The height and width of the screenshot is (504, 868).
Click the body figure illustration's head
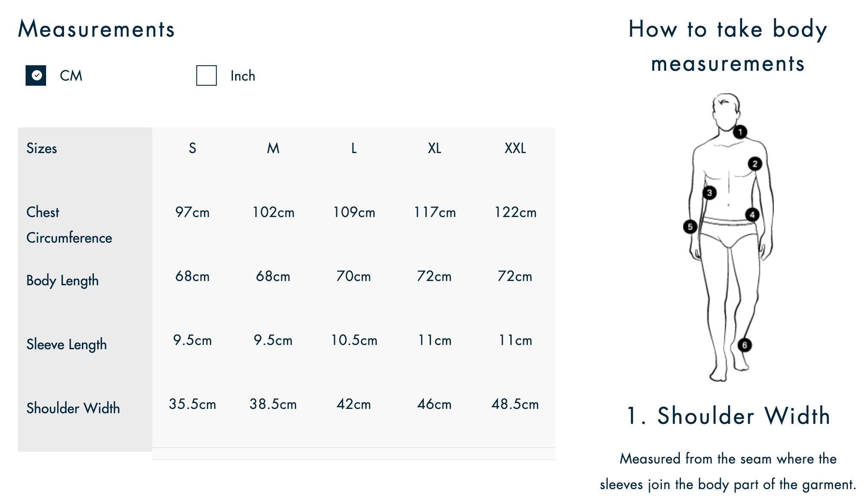[x=726, y=112]
